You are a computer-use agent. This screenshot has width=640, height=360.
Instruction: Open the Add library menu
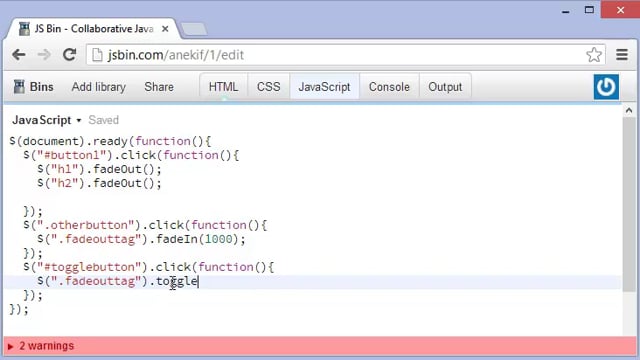(99, 87)
